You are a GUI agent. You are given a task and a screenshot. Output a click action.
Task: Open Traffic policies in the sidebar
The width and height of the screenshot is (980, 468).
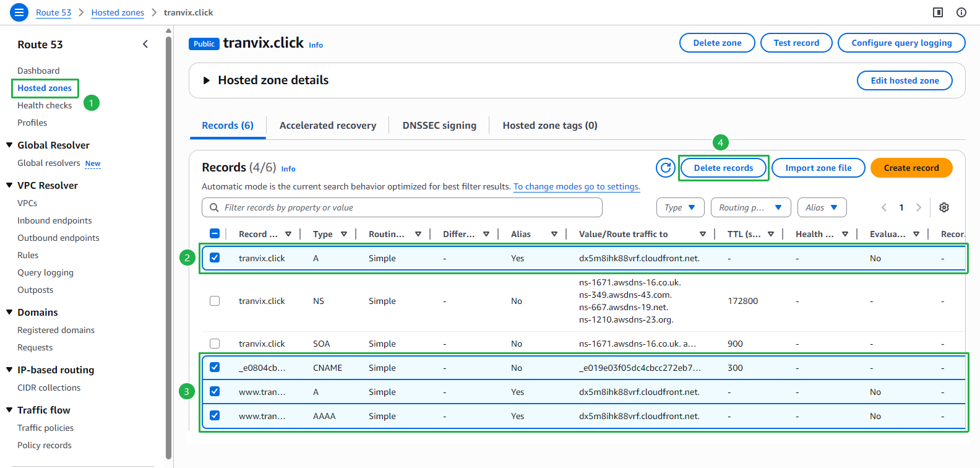click(45, 428)
